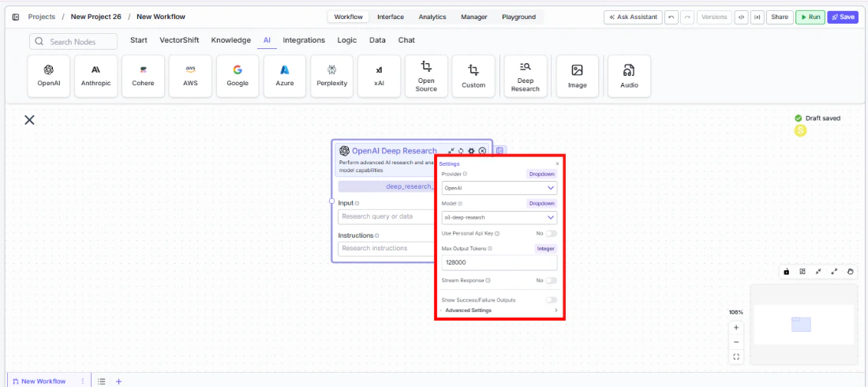
Task: Switch to the Workflow tab
Action: click(349, 17)
